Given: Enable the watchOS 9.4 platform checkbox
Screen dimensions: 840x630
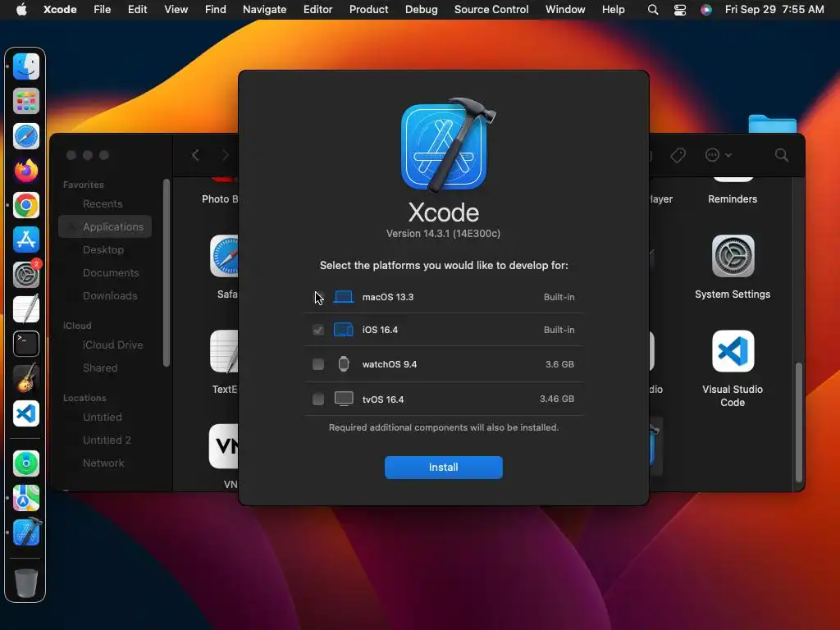Looking at the screenshot, I should (318, 364).
